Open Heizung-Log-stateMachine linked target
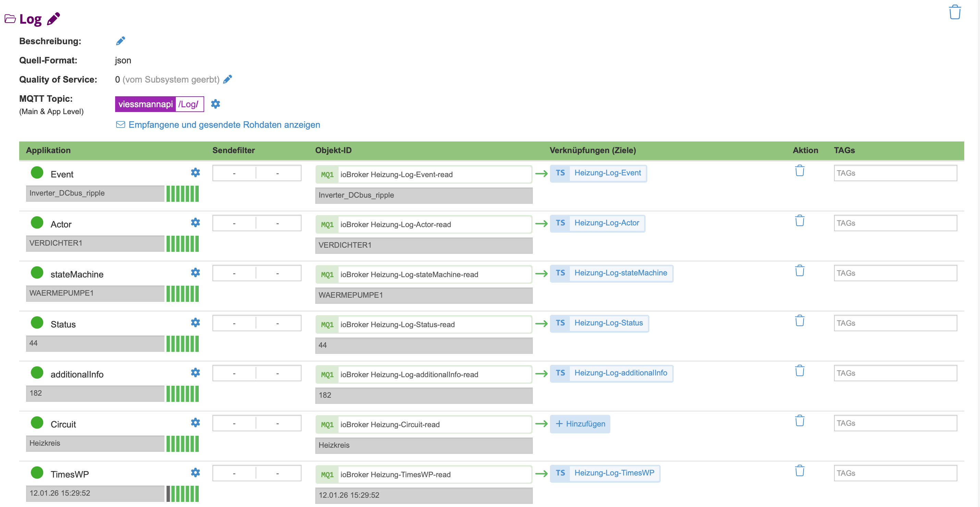 click(620, 273)
